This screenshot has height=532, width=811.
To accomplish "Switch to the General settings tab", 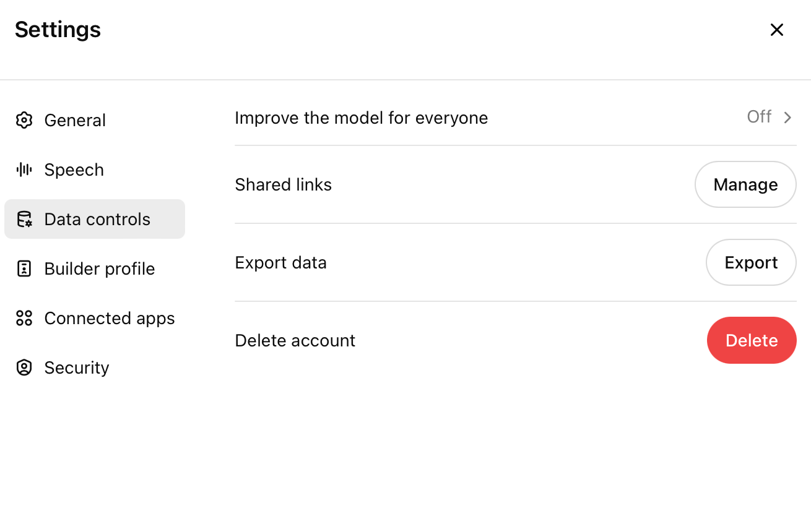I will [95, 120].
